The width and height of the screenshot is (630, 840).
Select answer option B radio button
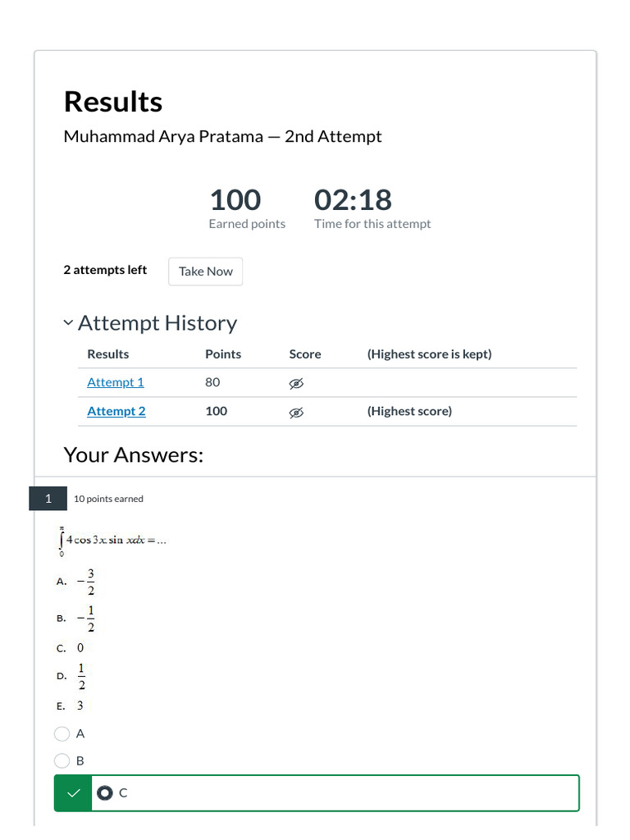(62, 760)
